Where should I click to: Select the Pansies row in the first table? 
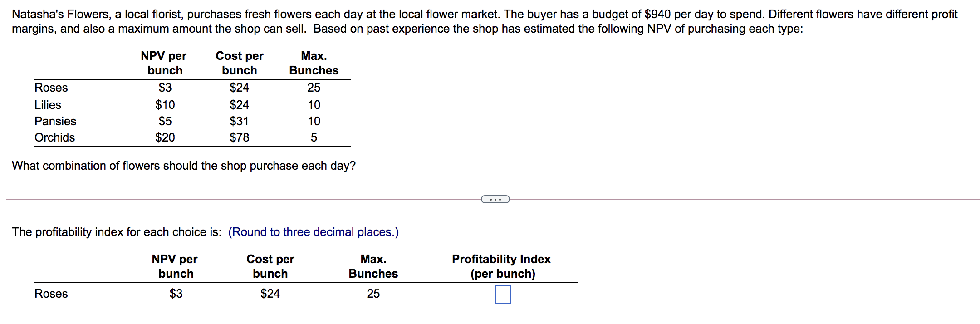pos(55,121)
